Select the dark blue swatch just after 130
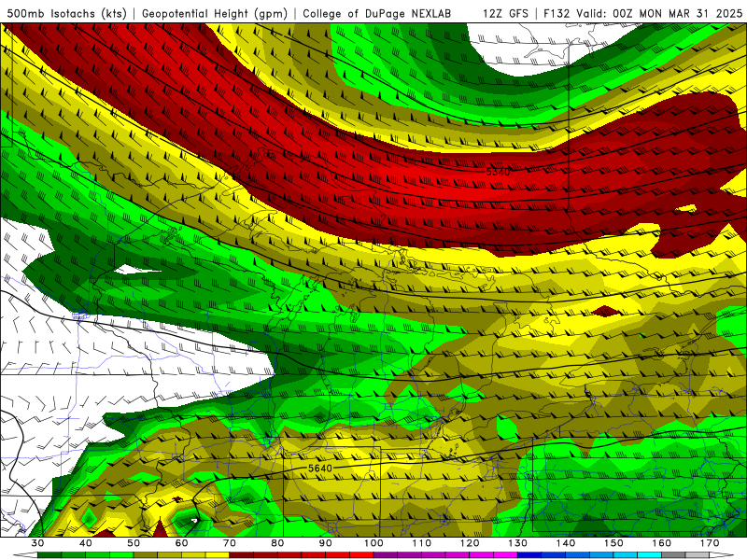Viewport: 747px width, 560px height. (x=529, y=555)
